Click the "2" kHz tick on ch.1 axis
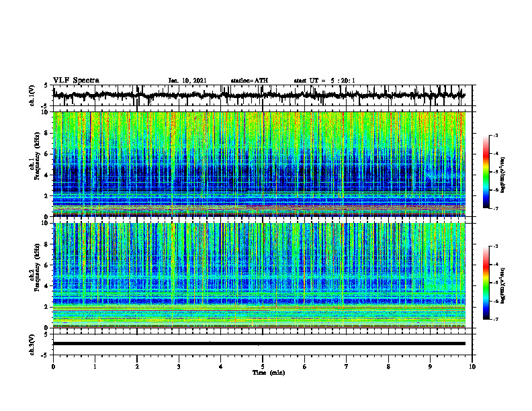The width and height of the screenshot is (532, 411). click(48, 196)
